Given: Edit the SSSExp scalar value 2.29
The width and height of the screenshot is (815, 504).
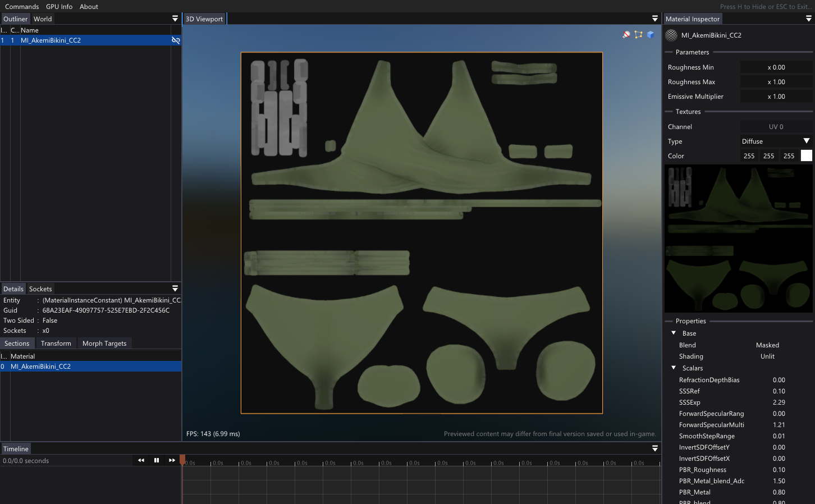Looking at the screenshot, I should pyautogui.click(x=779, y=402).
